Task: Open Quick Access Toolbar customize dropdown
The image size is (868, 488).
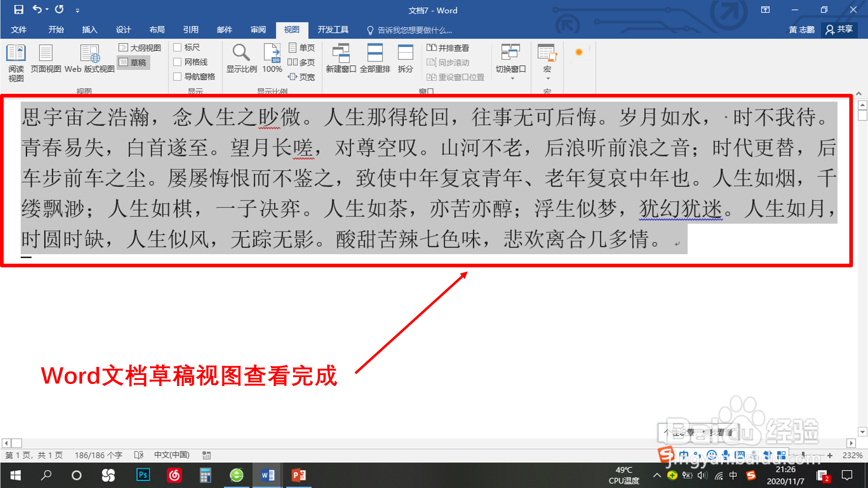Action: coord(77,10)
